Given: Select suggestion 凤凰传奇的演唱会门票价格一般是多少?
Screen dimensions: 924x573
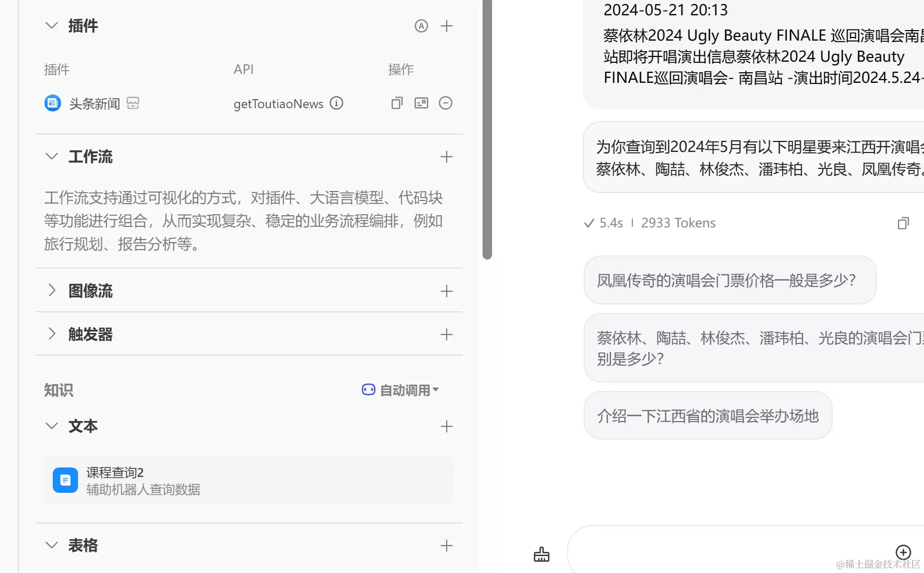Looking at the screenshot, I should pyautogui.click(x=730, y=280).
